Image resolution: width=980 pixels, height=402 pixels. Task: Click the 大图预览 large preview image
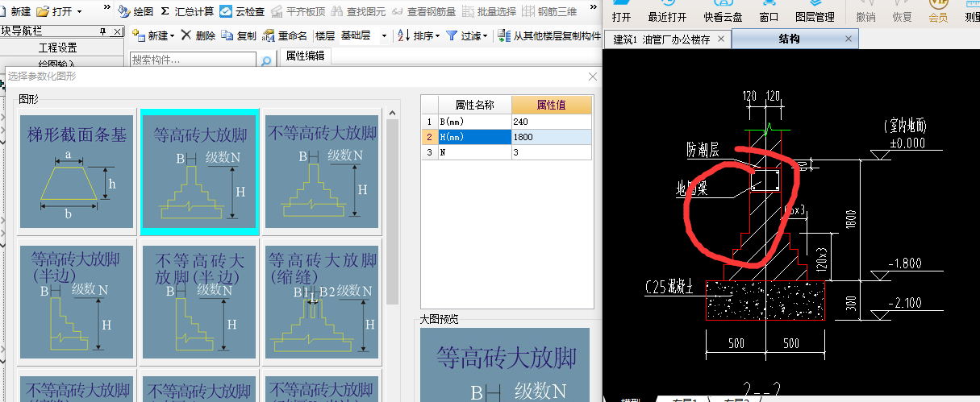[x=505, y=364]
